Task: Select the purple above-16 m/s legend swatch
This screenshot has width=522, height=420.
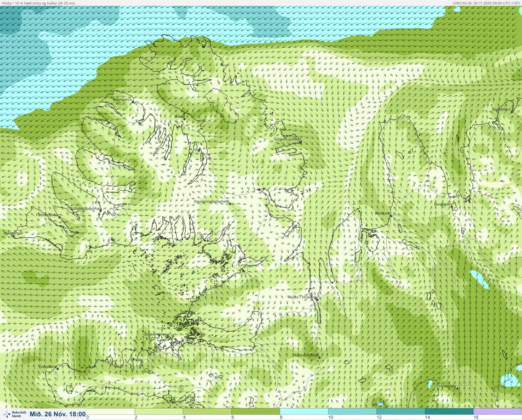Action: 498,411
